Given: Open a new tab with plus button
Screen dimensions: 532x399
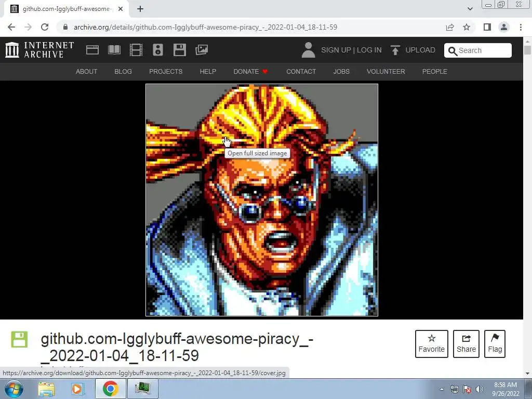Looking at the screenshot, I should 140,9.
